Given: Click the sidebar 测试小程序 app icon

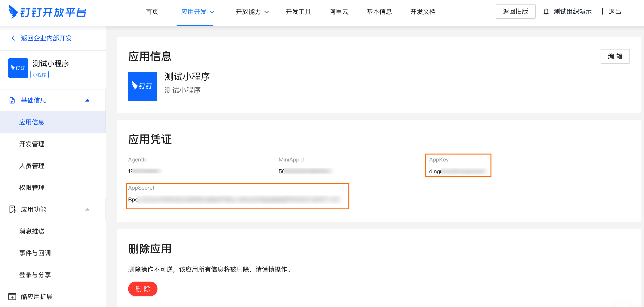Looking at the screenshot, I should pyautogui.click(x=18, y=68).
